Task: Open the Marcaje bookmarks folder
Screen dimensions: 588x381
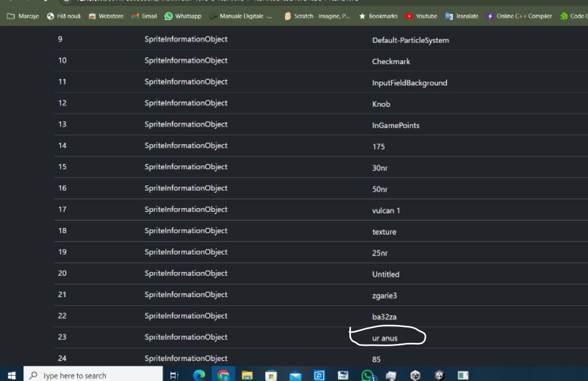Action: coord(23,16)
